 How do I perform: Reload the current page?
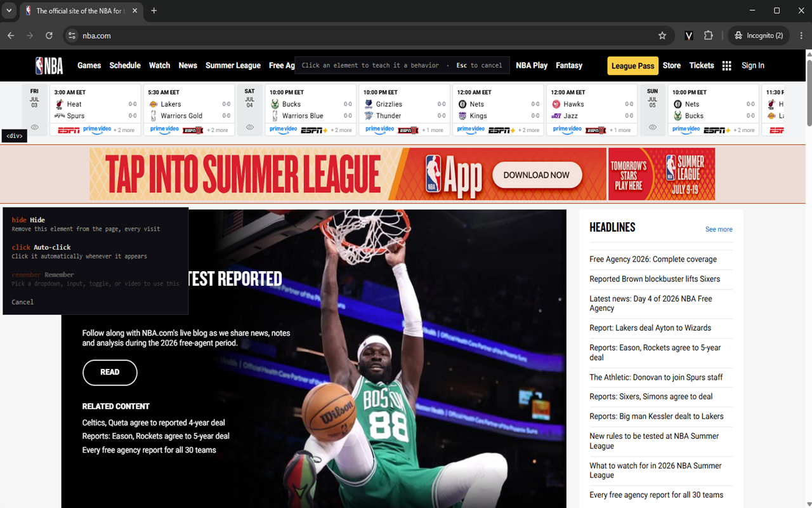49,36
